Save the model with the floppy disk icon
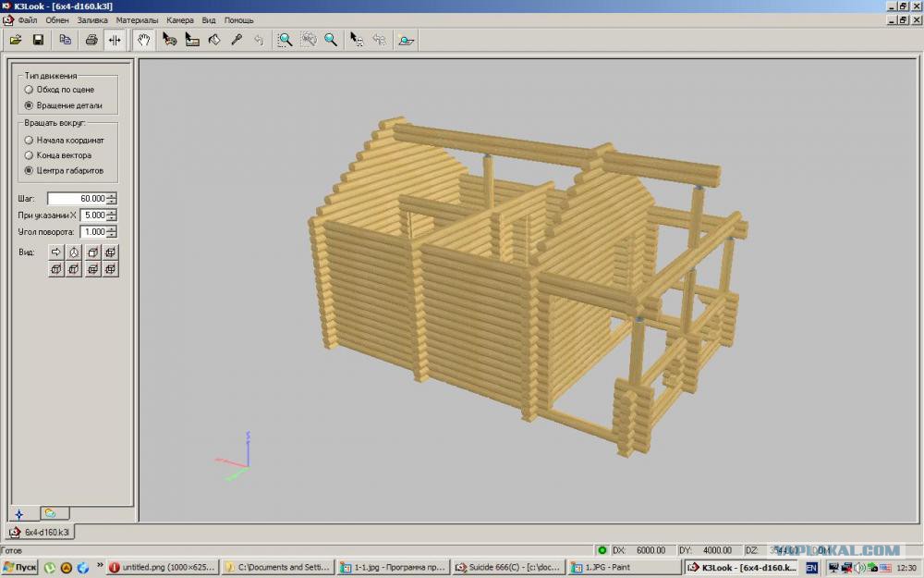Screen dimensions: 924x578 point(38,40)
